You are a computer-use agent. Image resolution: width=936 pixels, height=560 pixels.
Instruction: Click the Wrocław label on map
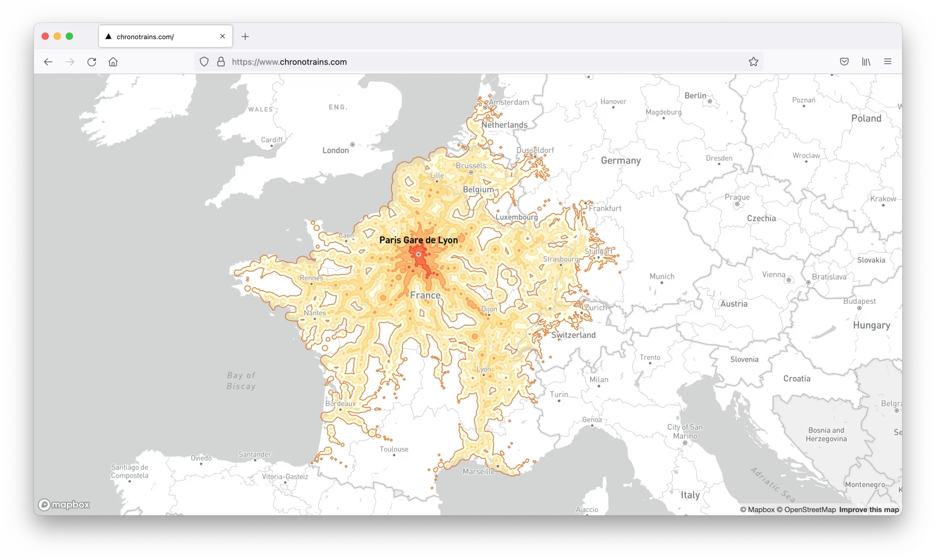coord(806,155)
